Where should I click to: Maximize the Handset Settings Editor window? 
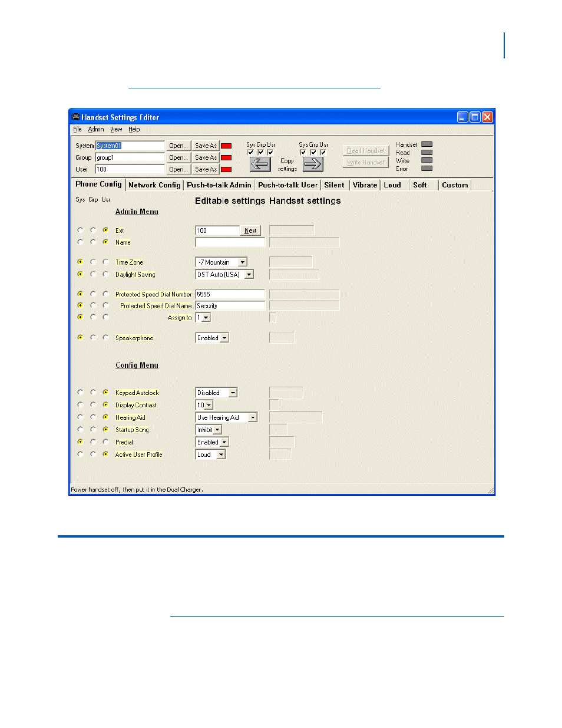pos(475,117)
